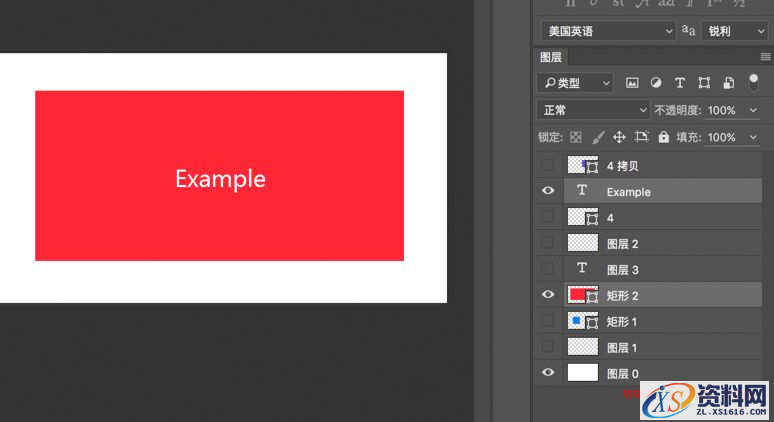774x422 pixels.
Task: Filter layers by type (T) layers
Action: point(680,83)
